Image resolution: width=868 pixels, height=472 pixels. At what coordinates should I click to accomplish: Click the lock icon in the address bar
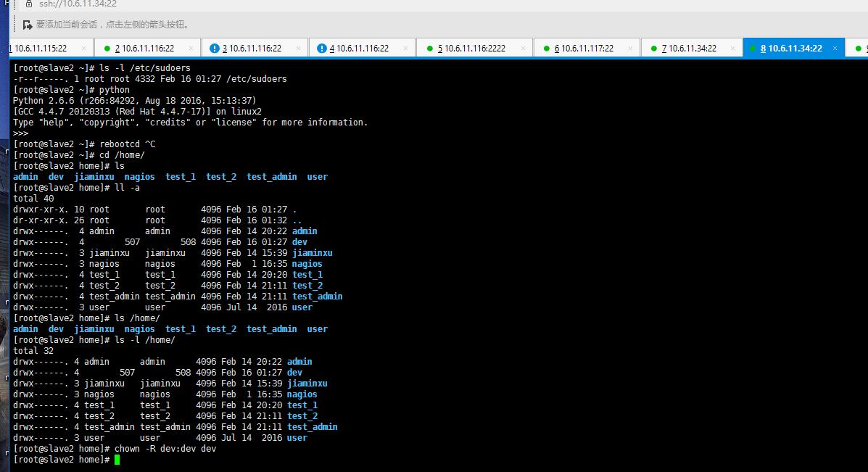29,4
